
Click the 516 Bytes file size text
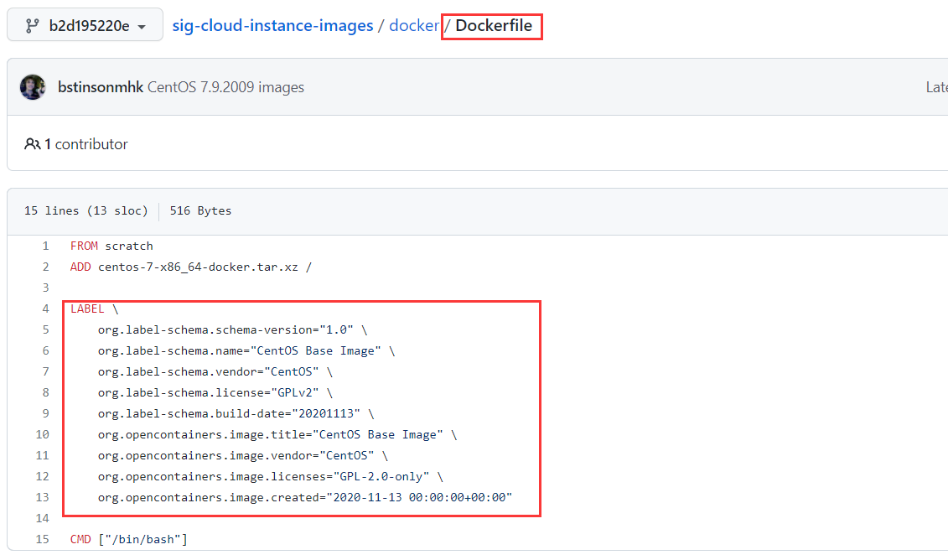pyautogui.click(x=200, y=210)
